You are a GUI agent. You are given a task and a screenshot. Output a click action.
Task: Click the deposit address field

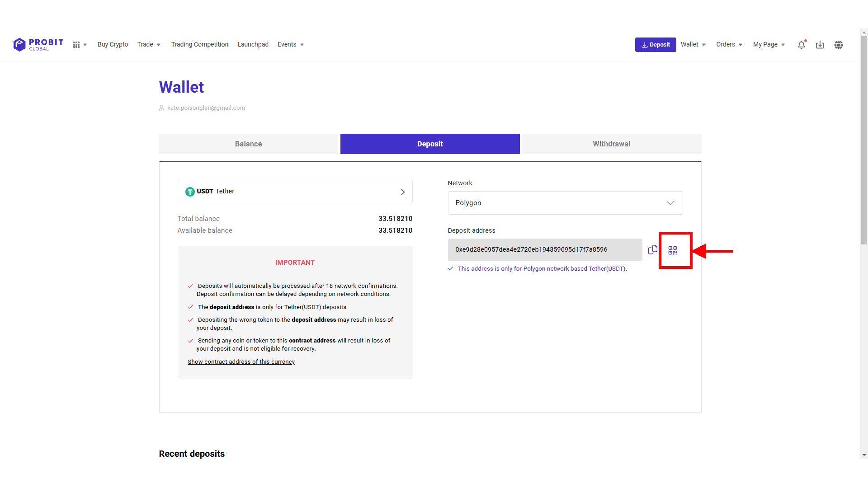coord(545,250)
